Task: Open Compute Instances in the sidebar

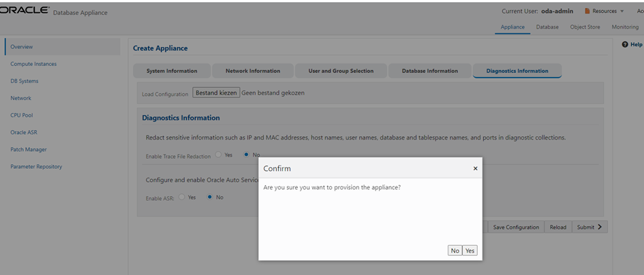Action: (x=33, y=64)
